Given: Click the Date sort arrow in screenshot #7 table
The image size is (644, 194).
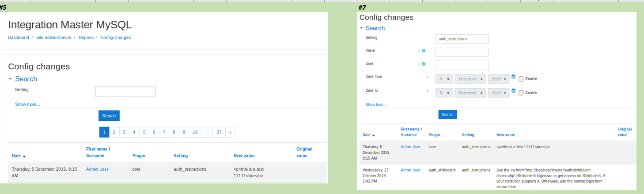Looking at the screenshot, I should pyautogui.click(x=374, y=135).
